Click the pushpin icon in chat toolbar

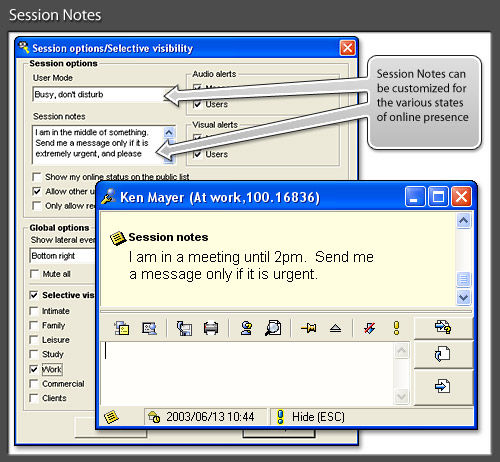309,328
